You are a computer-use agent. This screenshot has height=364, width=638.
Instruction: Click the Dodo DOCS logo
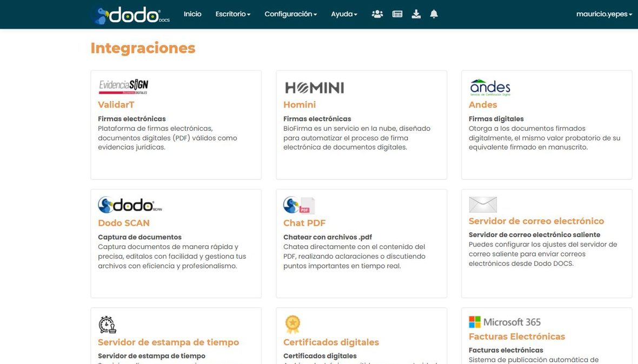click(131, 15)
